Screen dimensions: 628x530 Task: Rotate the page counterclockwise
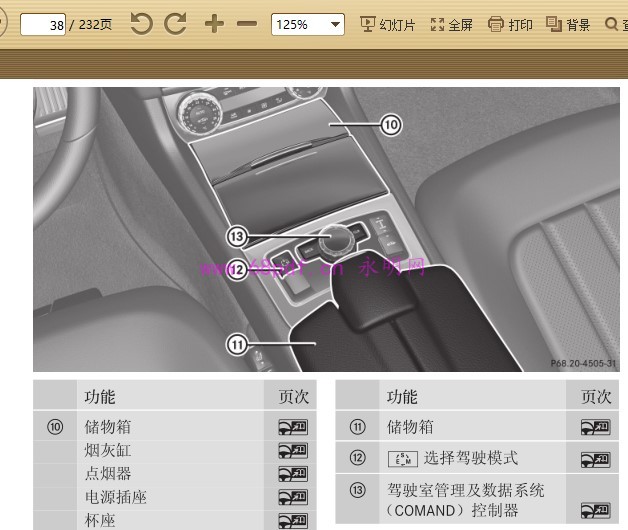click(141, 24)
